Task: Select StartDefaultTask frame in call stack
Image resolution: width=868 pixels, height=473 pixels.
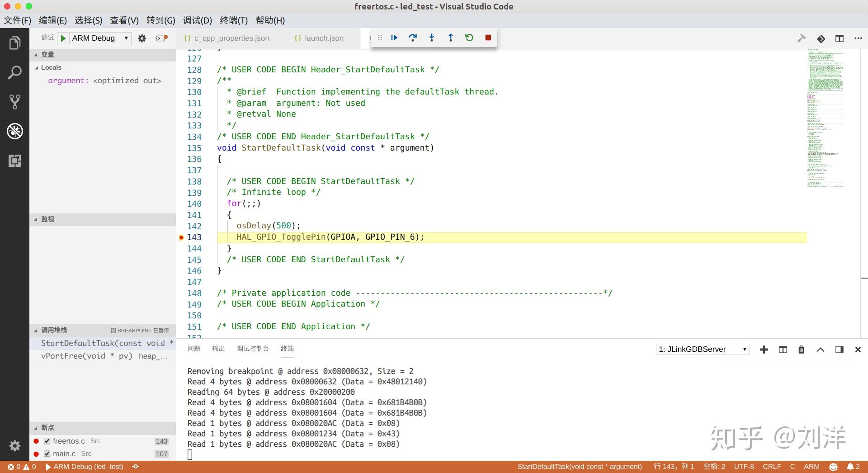Action: click(x=103, y=344)
